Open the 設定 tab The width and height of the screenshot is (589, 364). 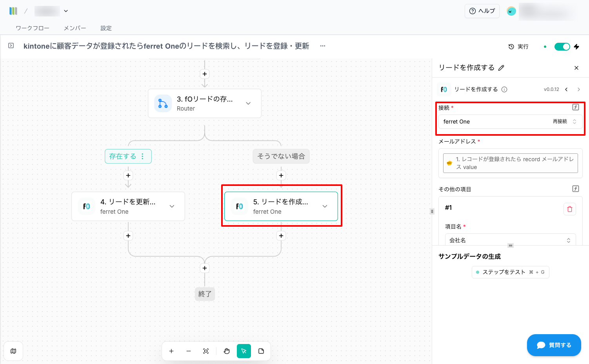(106, 28)
